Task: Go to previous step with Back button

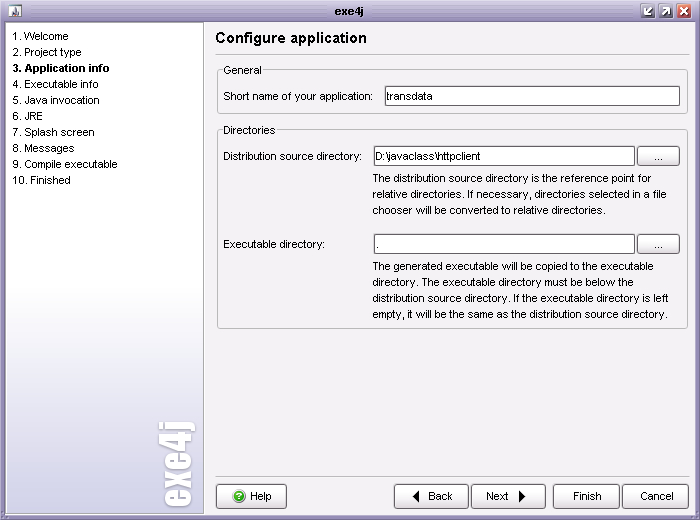Action: coord(431,496)
